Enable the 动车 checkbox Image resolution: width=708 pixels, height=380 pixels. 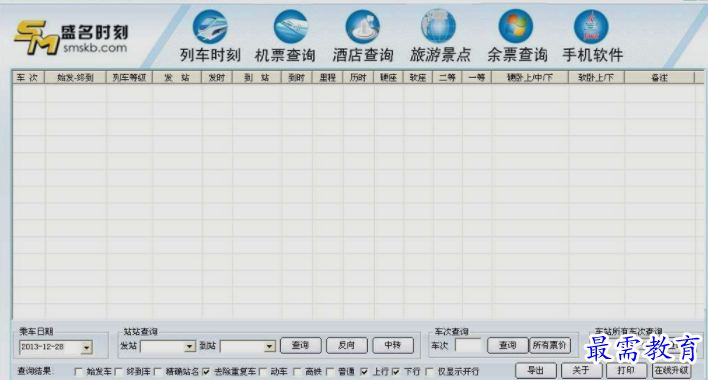263,371
